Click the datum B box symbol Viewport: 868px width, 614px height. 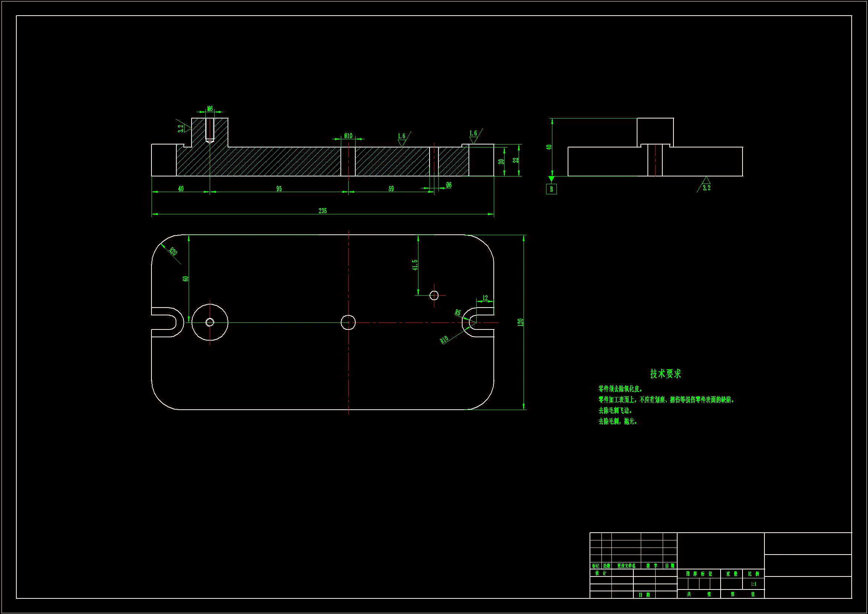(x=551, y=189)
